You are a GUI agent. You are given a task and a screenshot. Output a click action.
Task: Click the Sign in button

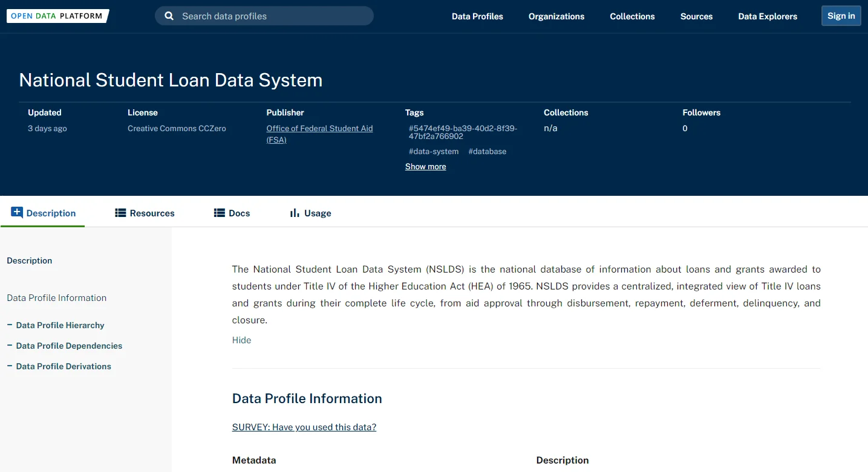pos(841,16)
